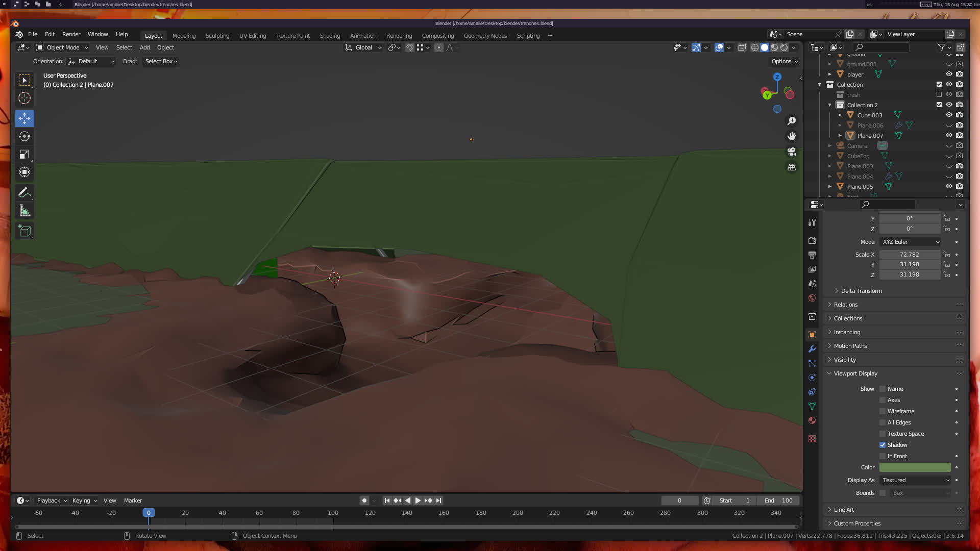Image resolution: width=980 pixels, height=551 pixels.
Task: Open the Display As Textured dropdown
Action: coord(915,480)
